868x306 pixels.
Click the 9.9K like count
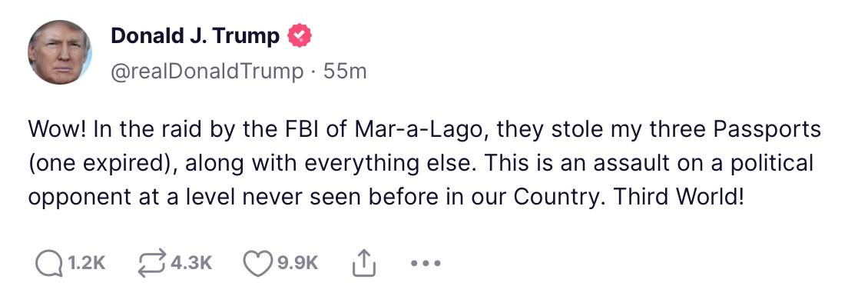[298, 263]
